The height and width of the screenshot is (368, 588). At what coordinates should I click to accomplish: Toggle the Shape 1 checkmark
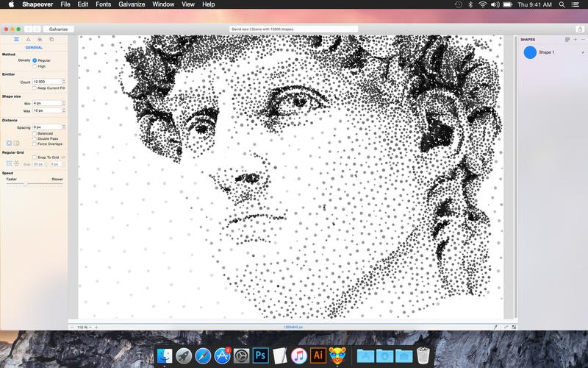[583, 52]
